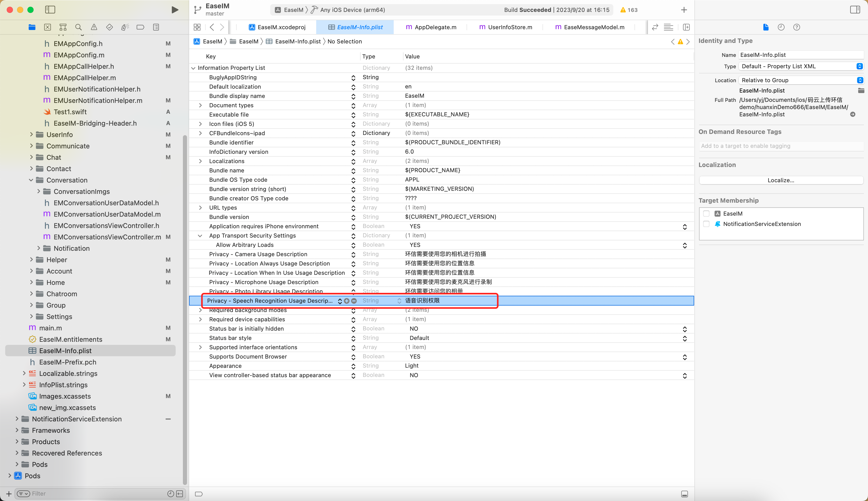This screenshot has width=868, height=501.
Task: View the 163 warnings indicator
Action: [629, 10]
